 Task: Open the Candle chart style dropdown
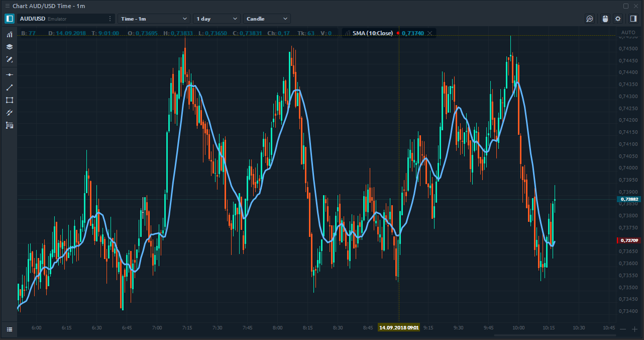pos(267,19)
